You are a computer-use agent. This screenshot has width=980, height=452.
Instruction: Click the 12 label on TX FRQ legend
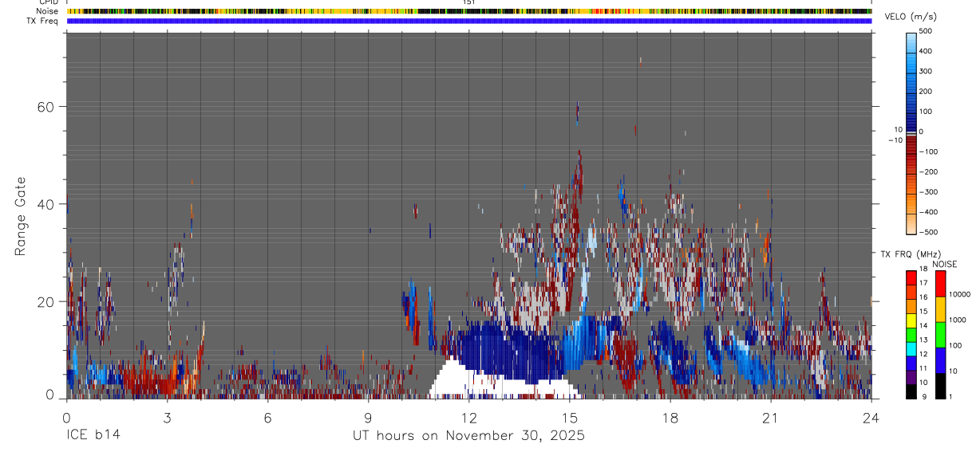click(x=923, y=354)
